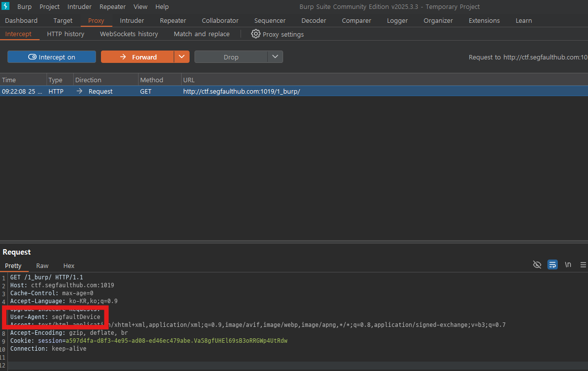This screenshot has width=588, height=371.
Task: Open the Sequencer tab
Action: (x=270, y=21)
